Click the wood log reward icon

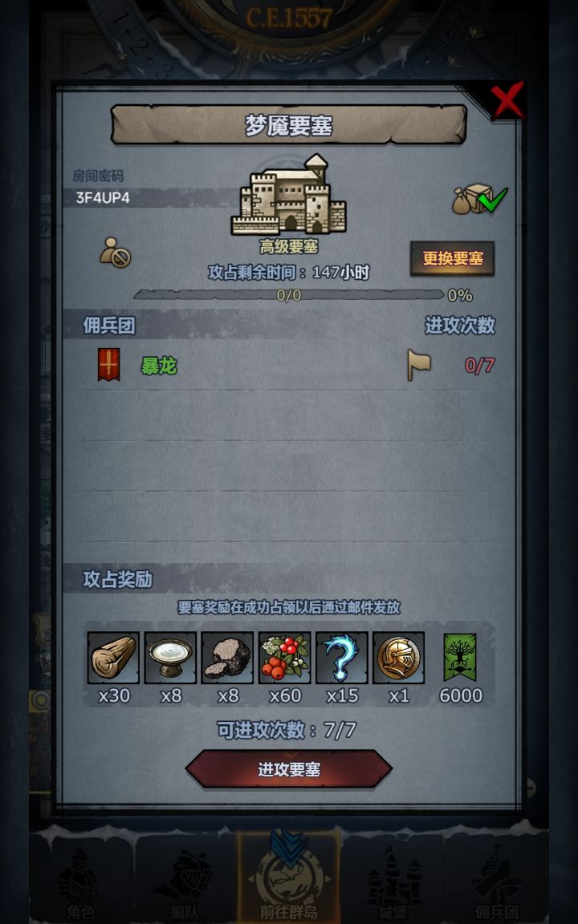tap(113, 658)
